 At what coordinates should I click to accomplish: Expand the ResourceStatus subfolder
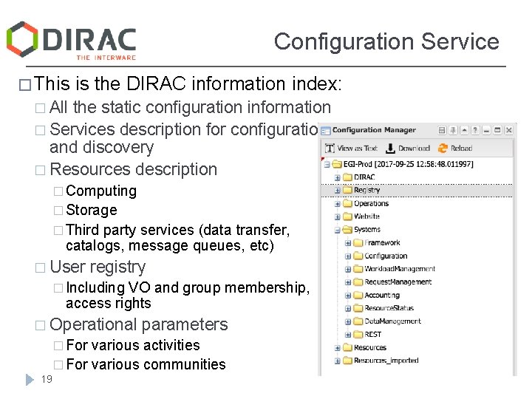(348, 309)
